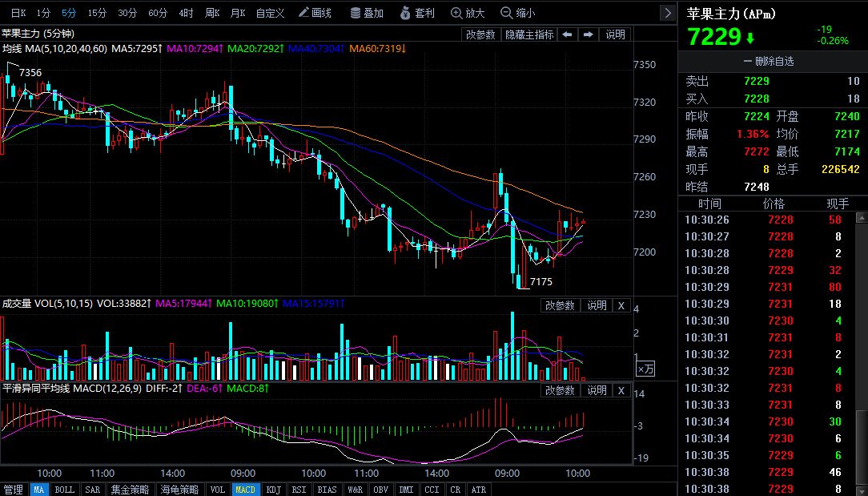Open the 画线 drawing tool
The width and height of the screenshot is (868, 496).
click(315, 13)
